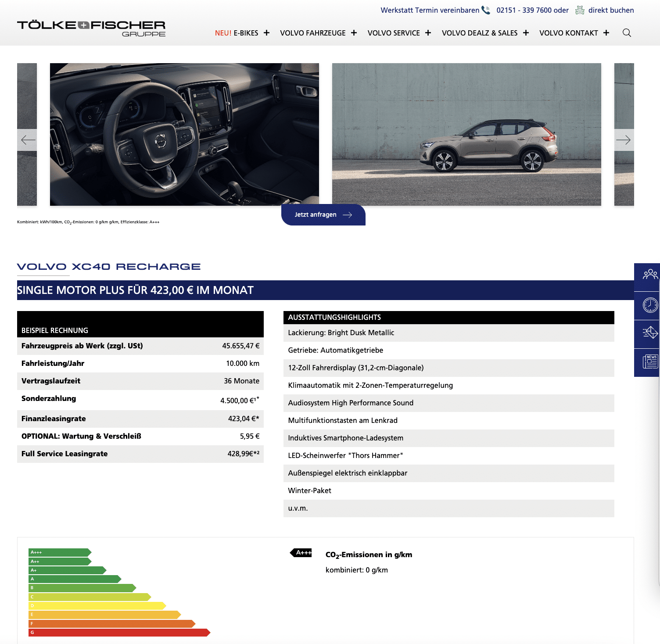The height and width of the screenshot is (644, 660).
Task: Go to previous carousel slide arrow
Action: (28, 140)
